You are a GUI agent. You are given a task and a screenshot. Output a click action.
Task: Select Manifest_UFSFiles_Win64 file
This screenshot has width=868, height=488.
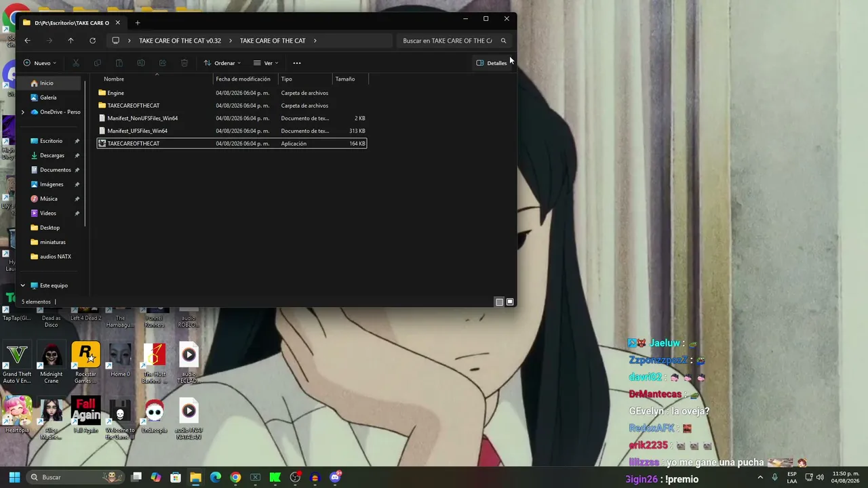[232, 131]
